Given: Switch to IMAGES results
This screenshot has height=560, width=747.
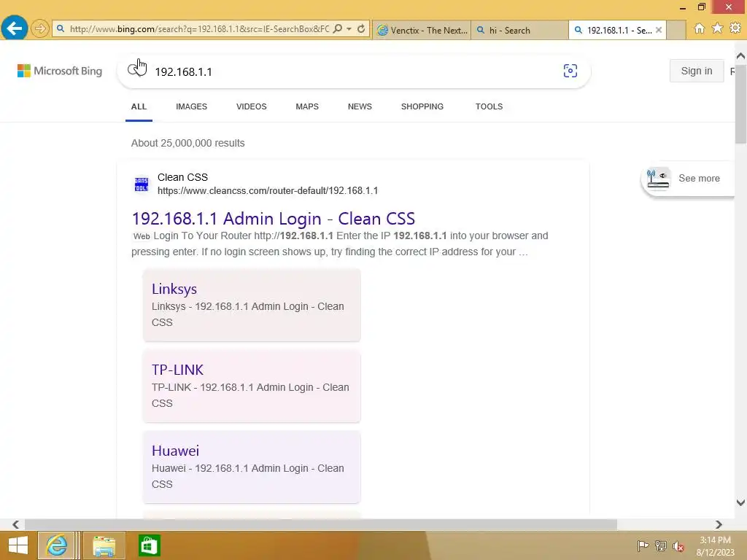Looking at the screenshot, I should point(192,106).
